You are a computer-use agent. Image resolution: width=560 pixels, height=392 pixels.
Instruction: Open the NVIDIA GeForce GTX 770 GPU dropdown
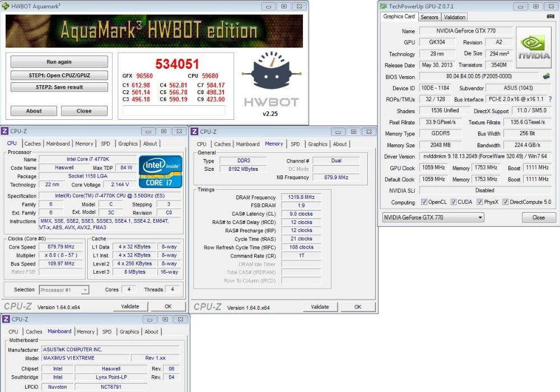[x=433, y=217]
